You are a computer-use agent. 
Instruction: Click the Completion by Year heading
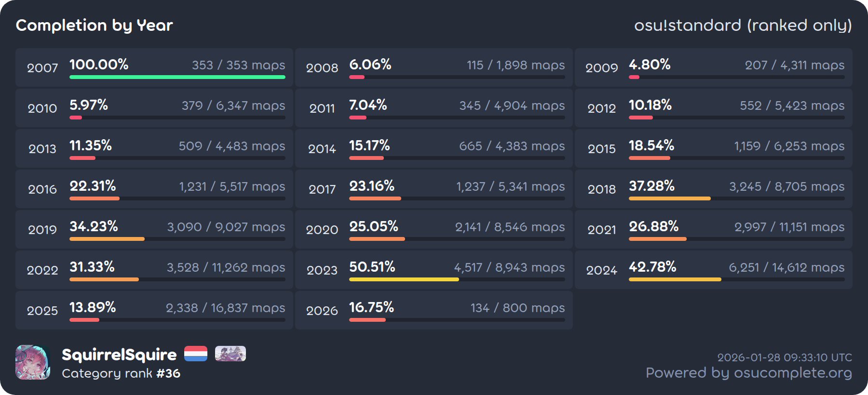pos(94,25)
